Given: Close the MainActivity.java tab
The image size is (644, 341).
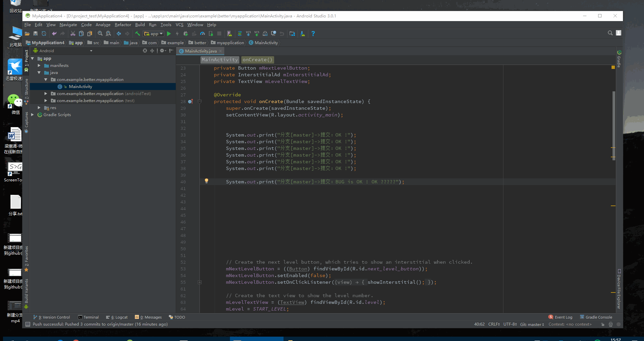Looking at the screenshot, I should tap(221, 51).
